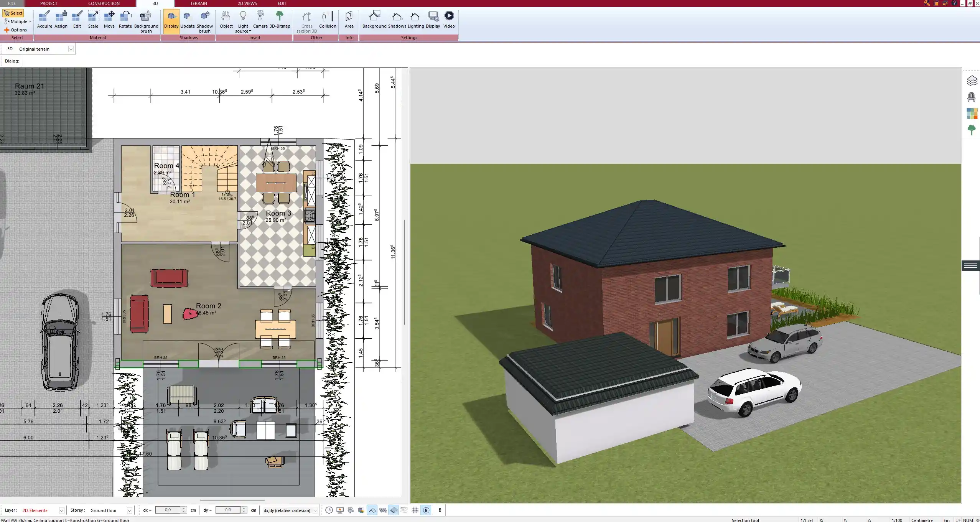Image resolution: width=980 pixels, height=522 pixels.
Task: Toggle the north arrow N button
Action: (x=426, y=510)
